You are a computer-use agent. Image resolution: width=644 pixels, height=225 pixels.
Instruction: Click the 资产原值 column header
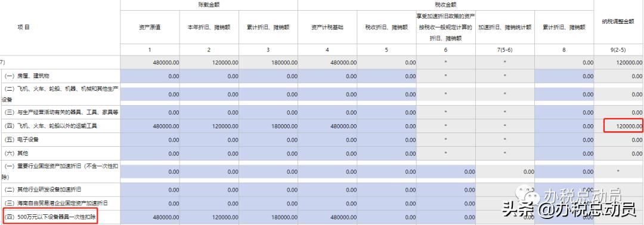point(150,27)
